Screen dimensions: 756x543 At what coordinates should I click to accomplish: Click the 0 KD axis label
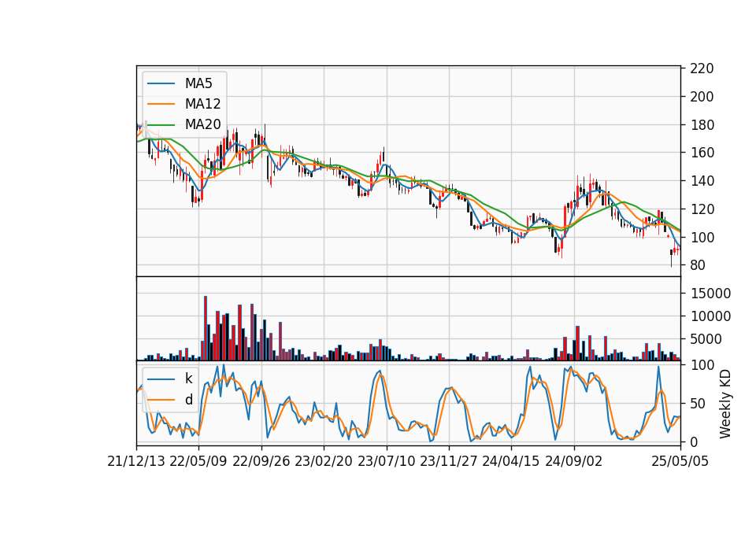coord(694,441)
